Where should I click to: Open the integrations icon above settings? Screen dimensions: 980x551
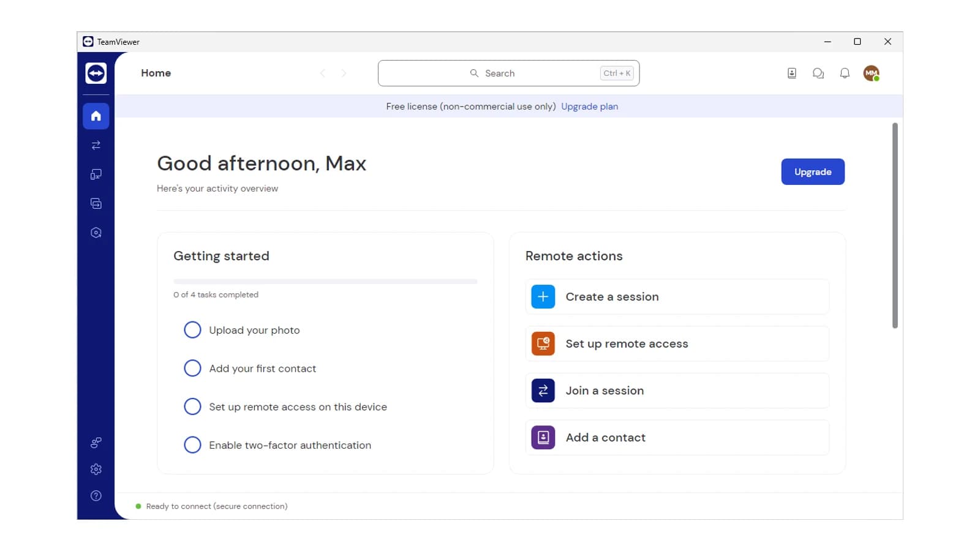click(x=96, y=443)
